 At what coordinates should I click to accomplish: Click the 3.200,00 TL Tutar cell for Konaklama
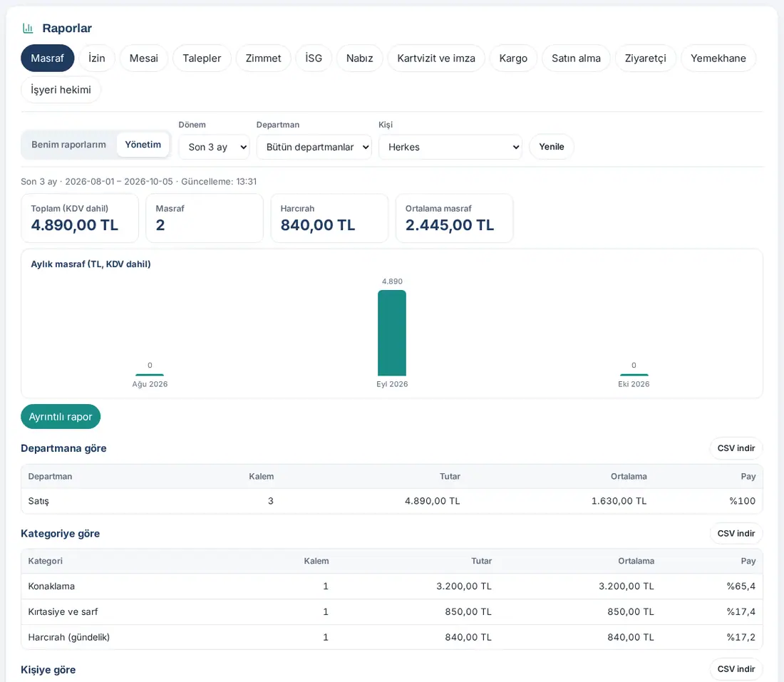pos(464,586)
